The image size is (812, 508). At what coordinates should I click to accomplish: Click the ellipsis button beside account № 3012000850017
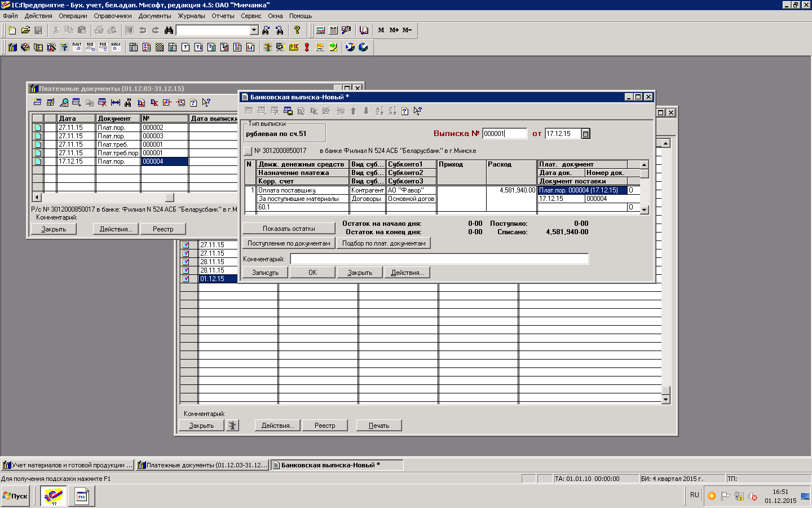point(248,151)
